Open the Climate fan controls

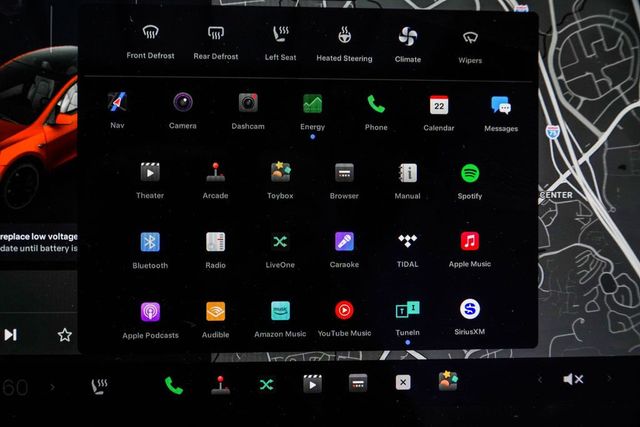(407, 45)
